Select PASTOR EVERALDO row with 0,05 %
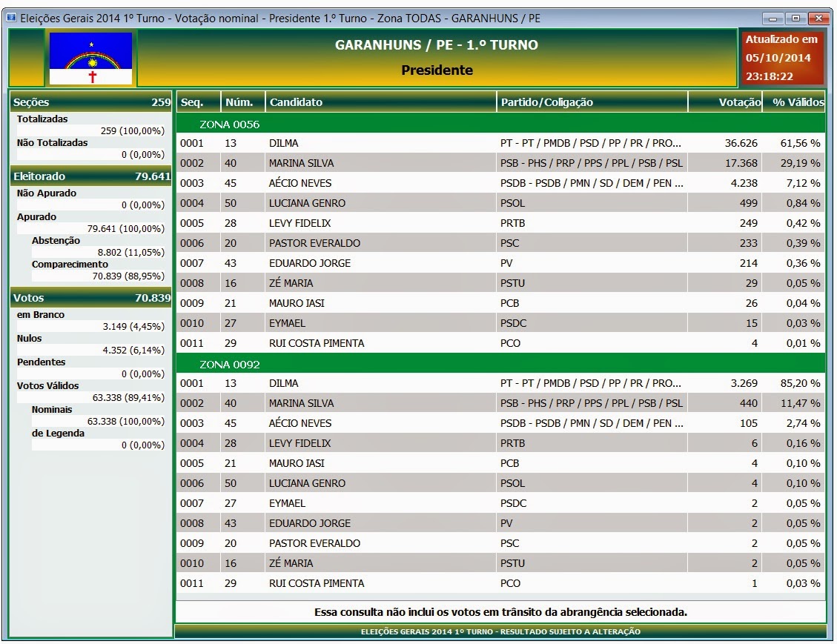837x644 pixels. click(500, 543)
